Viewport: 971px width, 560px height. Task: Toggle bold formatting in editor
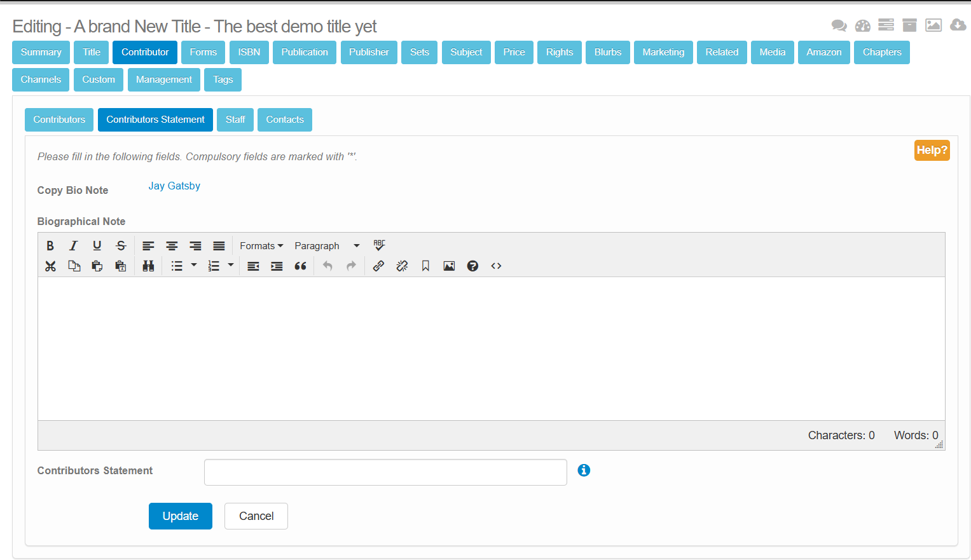50,246
